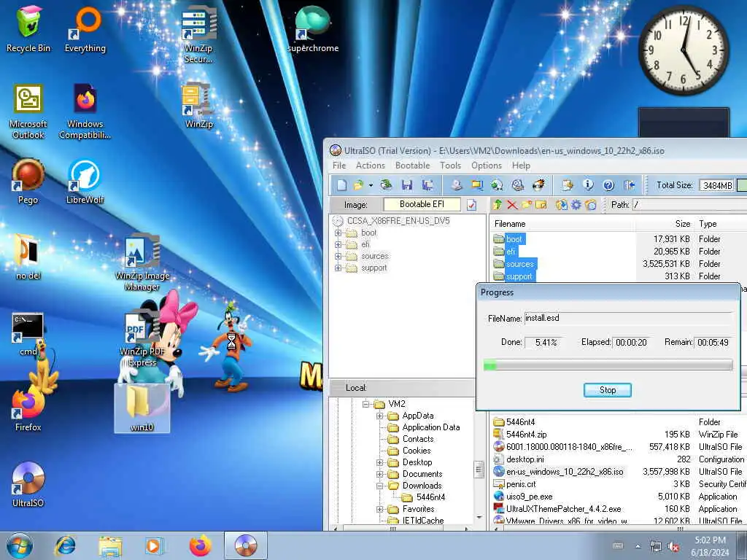The width and height of the screenshot is (747, 560).
Task: Expand the boot folder in the image tree
Action: click(338, 233)
